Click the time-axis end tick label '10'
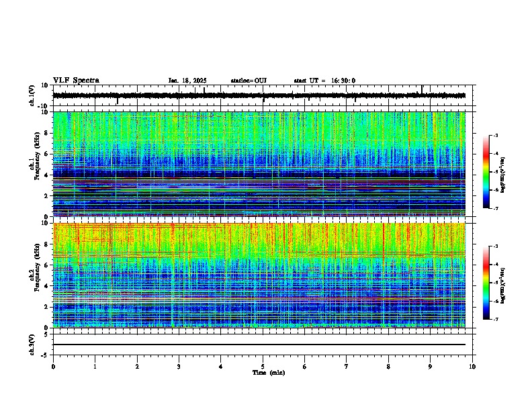The width and height of the screenshot is (532, 411). click(x=472, y=367)
